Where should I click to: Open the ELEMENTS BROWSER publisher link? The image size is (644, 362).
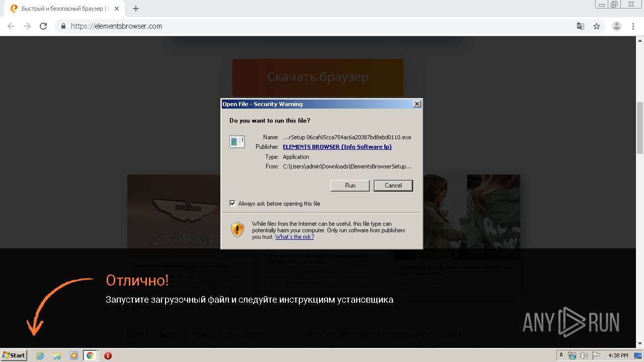[x=337, y=147]
